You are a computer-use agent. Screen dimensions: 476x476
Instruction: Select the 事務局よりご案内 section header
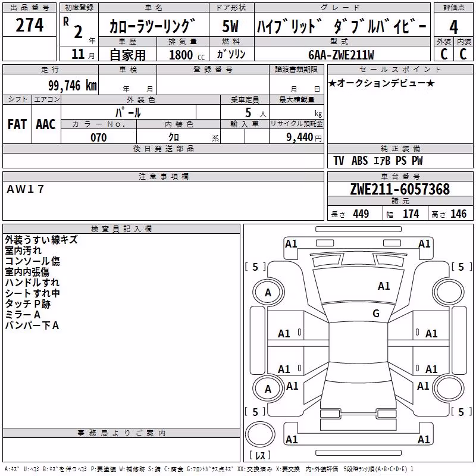[x=121, y=433]
